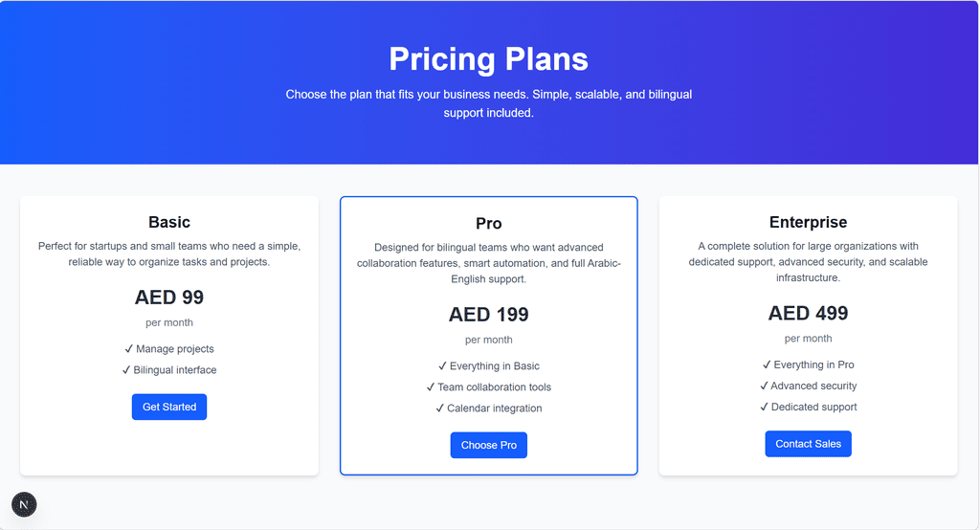Click the Contact Sales button

pos(808,444)
